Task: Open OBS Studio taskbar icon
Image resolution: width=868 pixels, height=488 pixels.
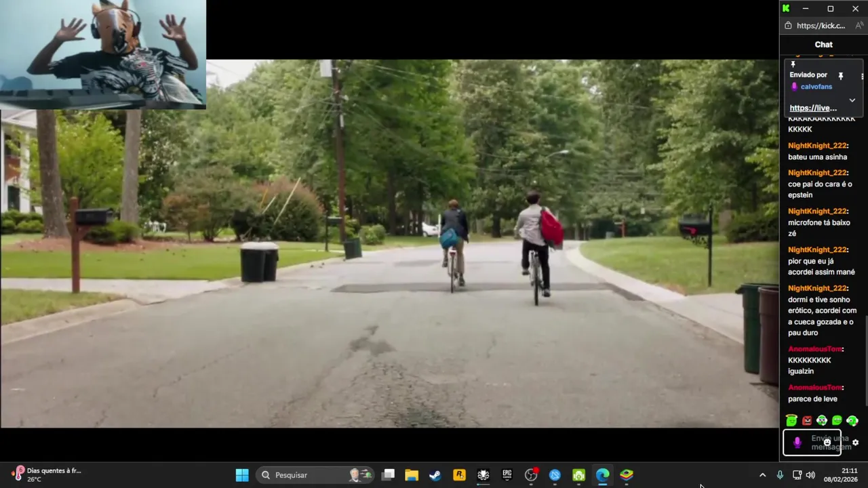Action: (x=531, y=475)
